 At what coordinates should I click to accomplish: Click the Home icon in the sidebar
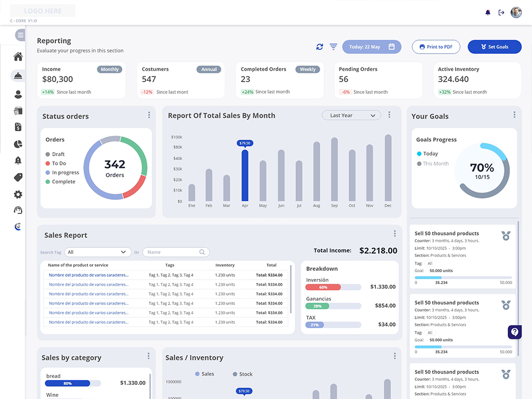(x=18, y=57)
